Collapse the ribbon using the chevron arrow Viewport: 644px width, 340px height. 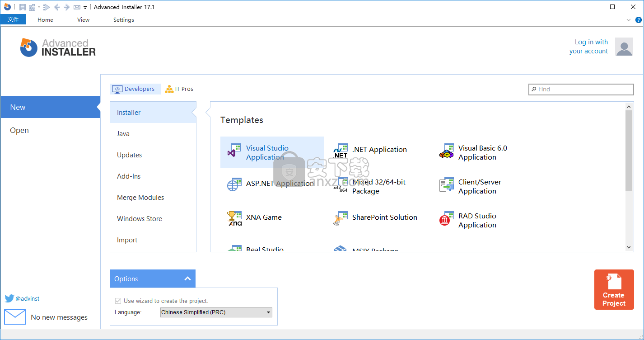629,20
